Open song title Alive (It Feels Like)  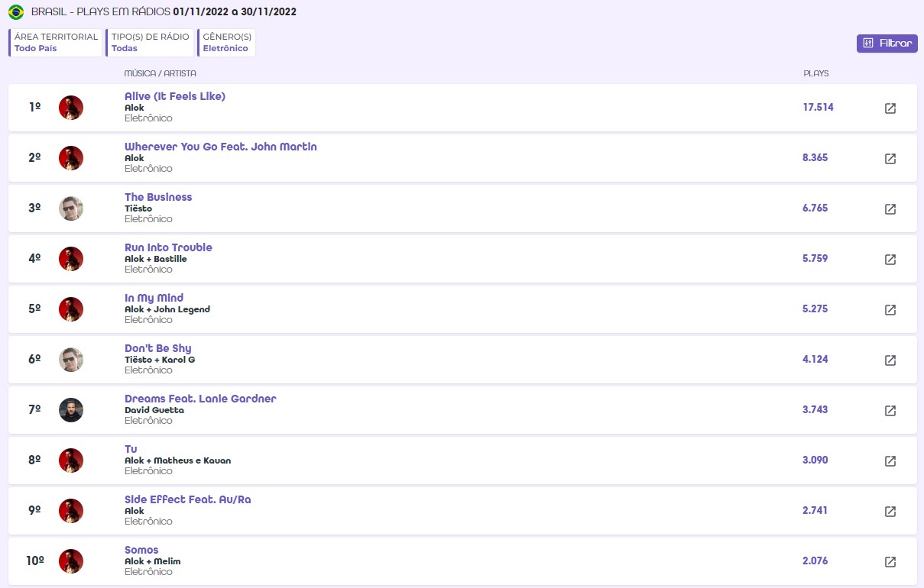coord(175,96)
